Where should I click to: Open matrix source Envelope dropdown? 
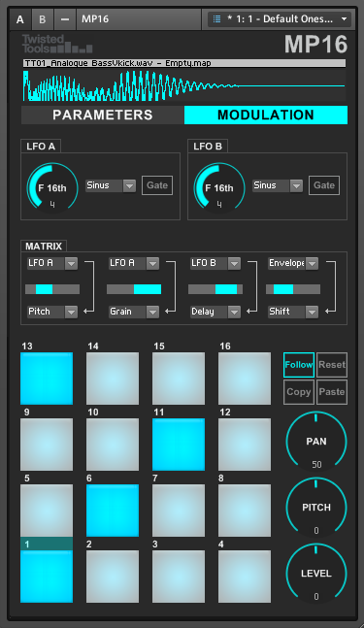click(x=293, y=263)
